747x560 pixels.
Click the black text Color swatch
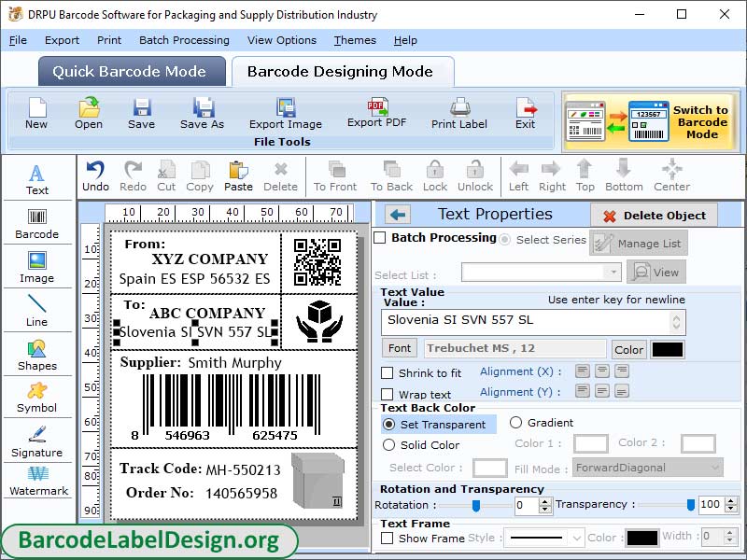pos(667,349)
